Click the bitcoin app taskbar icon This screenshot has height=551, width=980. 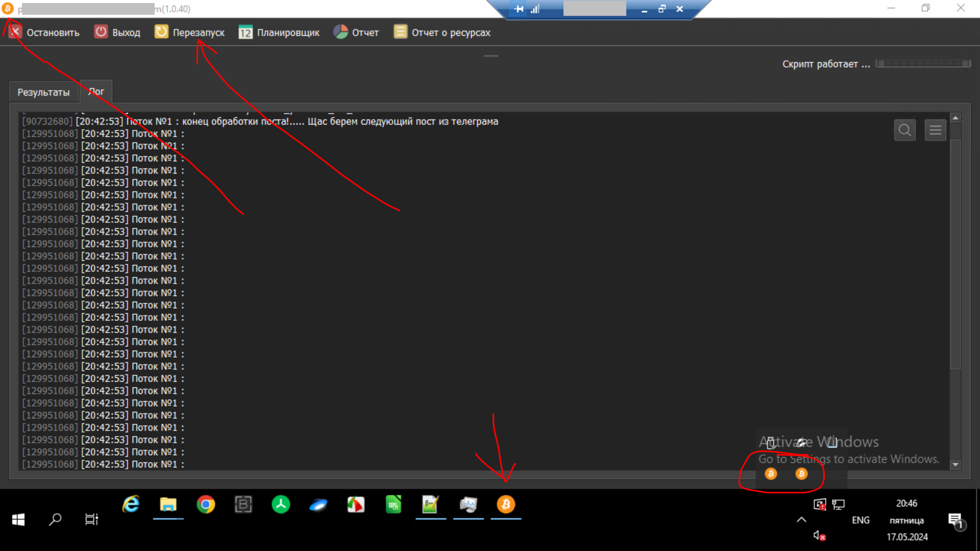pyautogui.click(x=506, y=505)
